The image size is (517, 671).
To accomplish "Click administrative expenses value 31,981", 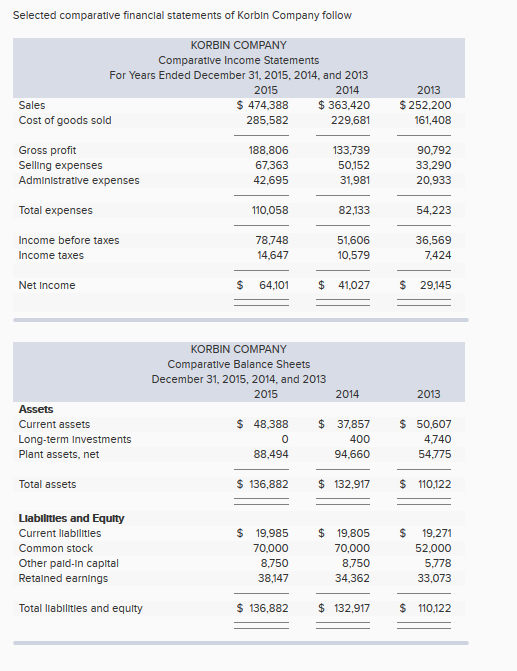I will point(355,180).
